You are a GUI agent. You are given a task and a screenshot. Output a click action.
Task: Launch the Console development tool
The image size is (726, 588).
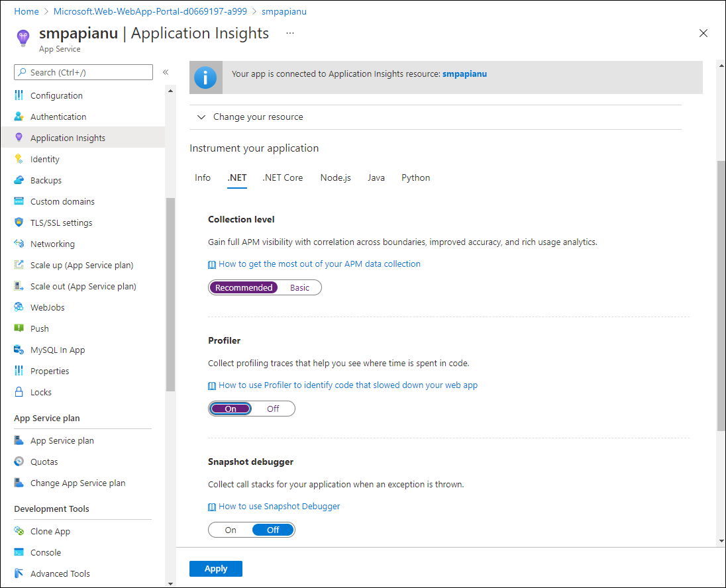coord(46,552)
